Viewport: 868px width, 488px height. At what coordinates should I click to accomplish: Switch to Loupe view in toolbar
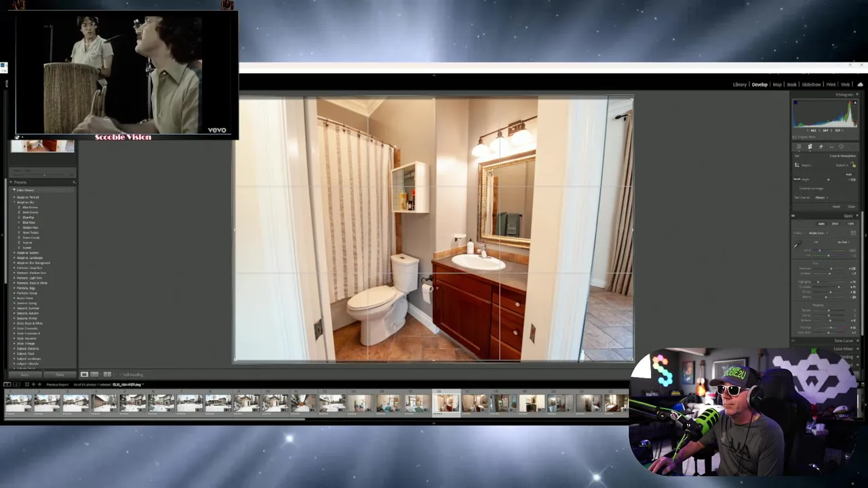click(84, 374)
